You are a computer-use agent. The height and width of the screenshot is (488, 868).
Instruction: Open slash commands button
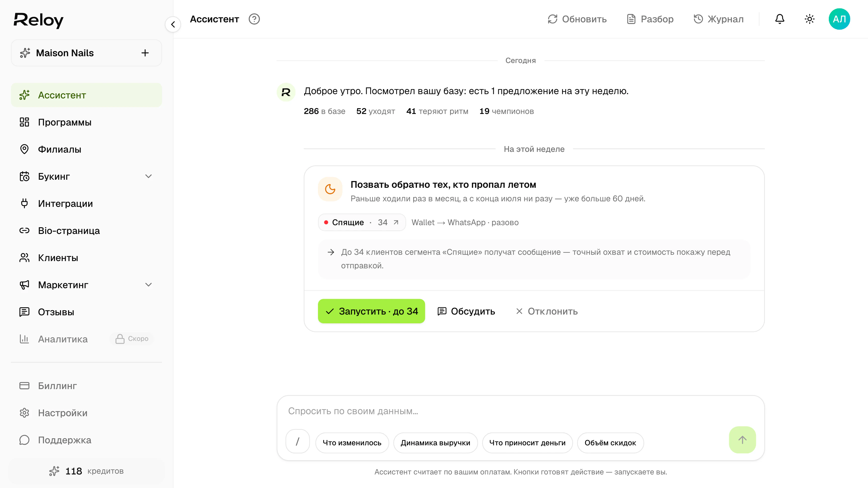coord(298,441)
